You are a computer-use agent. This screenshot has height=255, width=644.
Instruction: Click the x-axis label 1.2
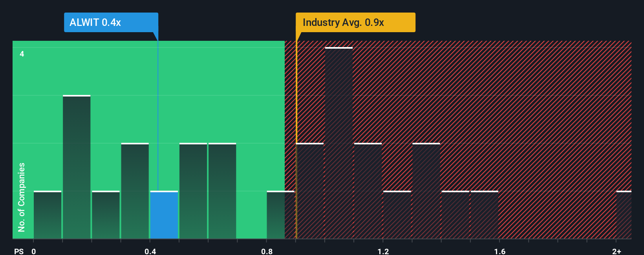pos(383,251)
